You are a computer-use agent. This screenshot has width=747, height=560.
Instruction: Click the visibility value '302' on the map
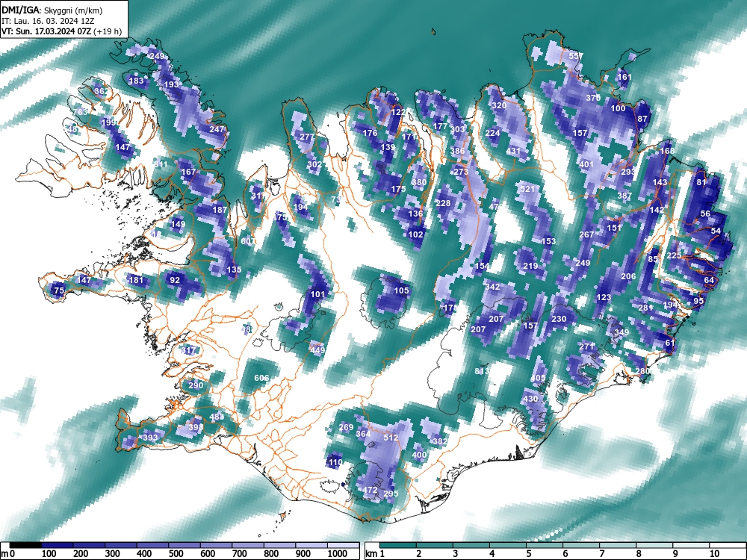[x=314, y=164]
